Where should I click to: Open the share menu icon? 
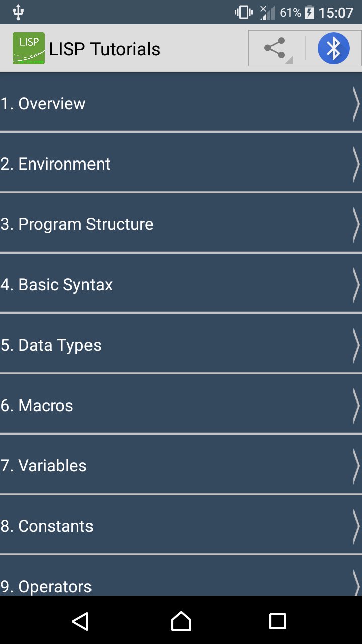(x=275, y=48)
